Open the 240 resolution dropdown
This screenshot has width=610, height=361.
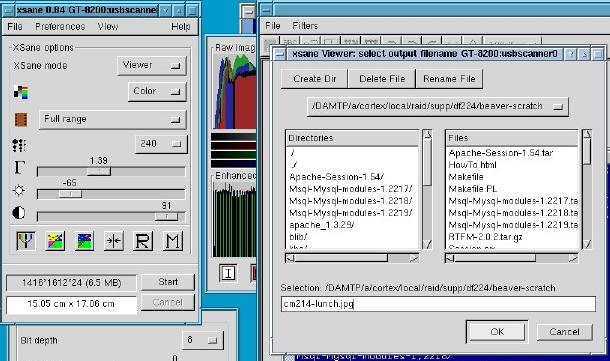tap(161, 144)
